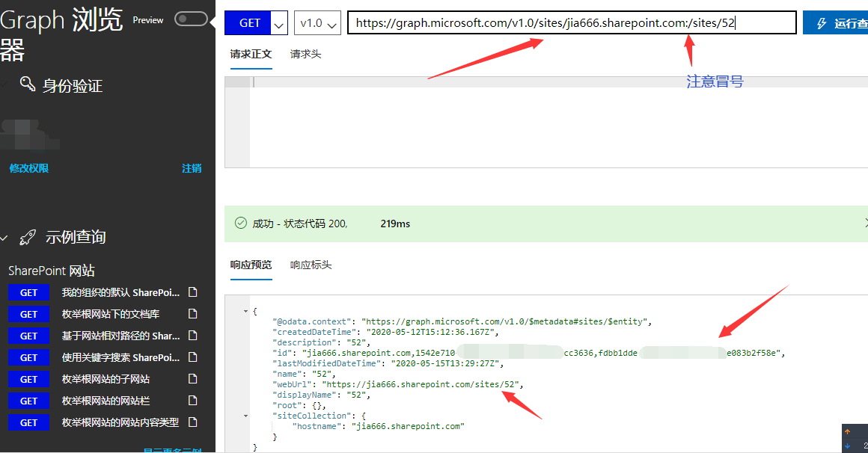Click the lastModifiedDateTime value in response
Image resolution: width=868 pixels, height=453 pixels.
click(x=446, y=363)
